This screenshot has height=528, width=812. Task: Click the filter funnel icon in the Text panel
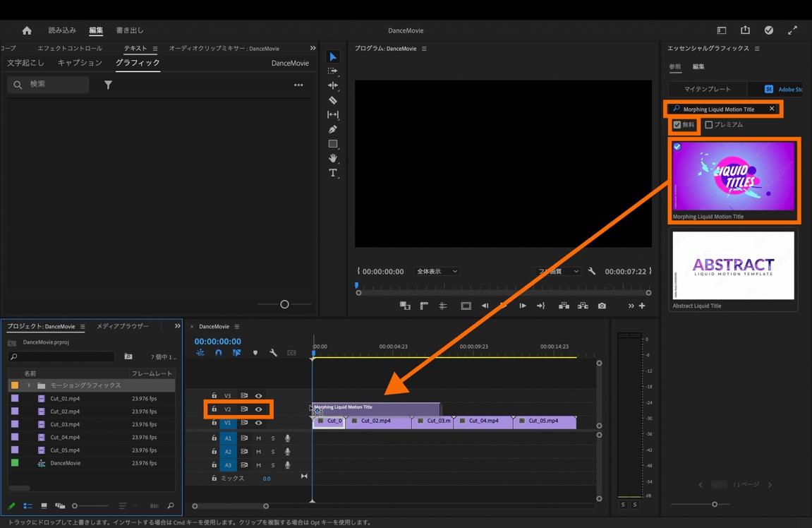coord(108,85)
